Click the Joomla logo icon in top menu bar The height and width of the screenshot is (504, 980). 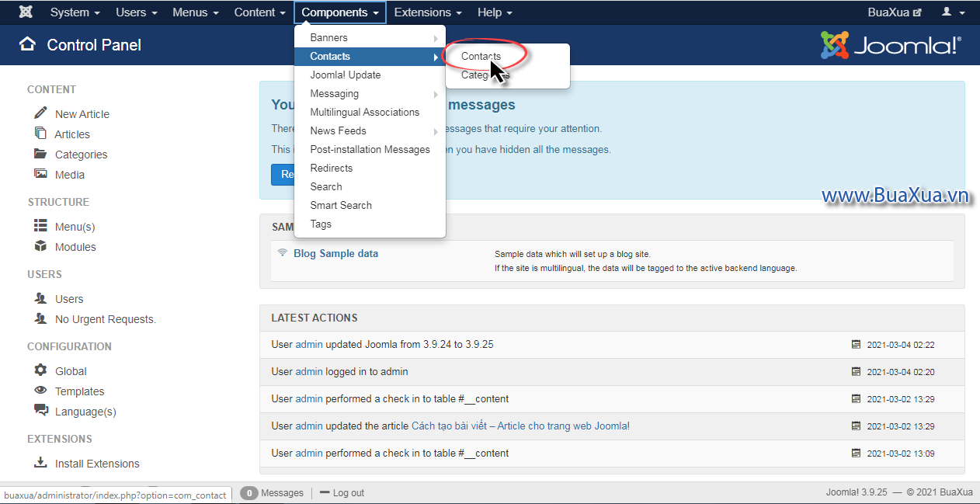click(26, 12)
